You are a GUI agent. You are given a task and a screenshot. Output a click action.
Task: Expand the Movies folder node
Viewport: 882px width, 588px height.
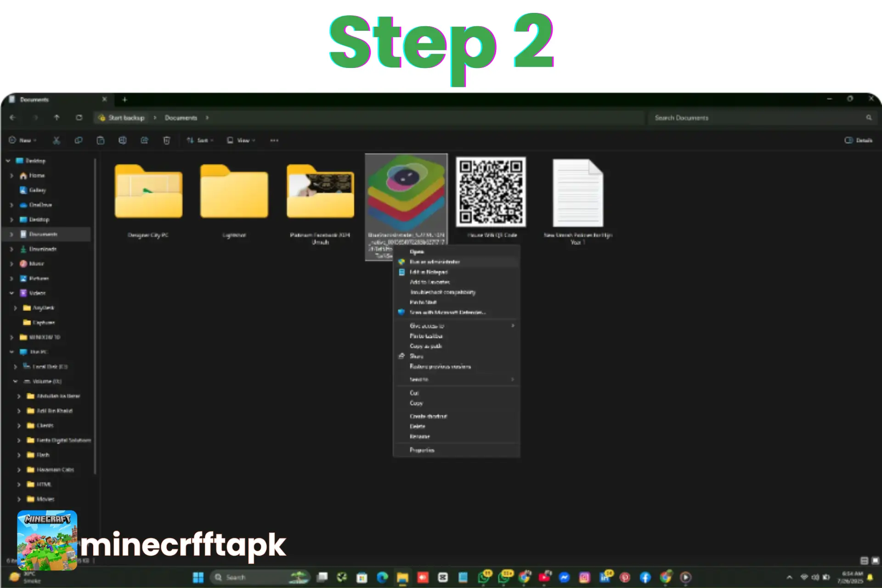point(19,499)
